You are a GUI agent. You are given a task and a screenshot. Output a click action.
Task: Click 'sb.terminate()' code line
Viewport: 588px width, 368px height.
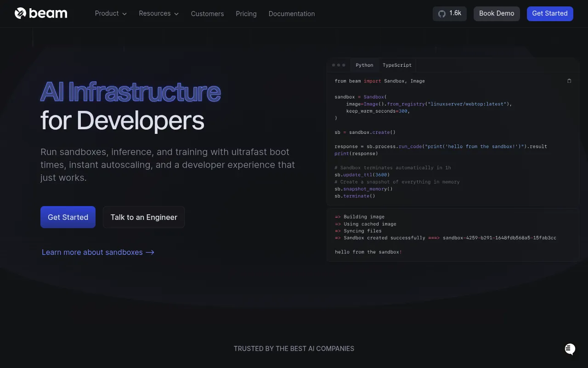tap(355, 196)
